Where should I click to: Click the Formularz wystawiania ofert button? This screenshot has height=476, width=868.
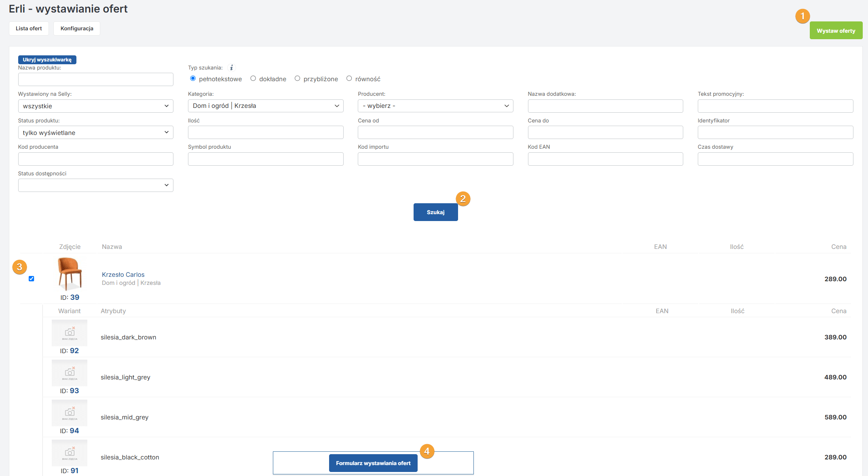coord(373,463)
